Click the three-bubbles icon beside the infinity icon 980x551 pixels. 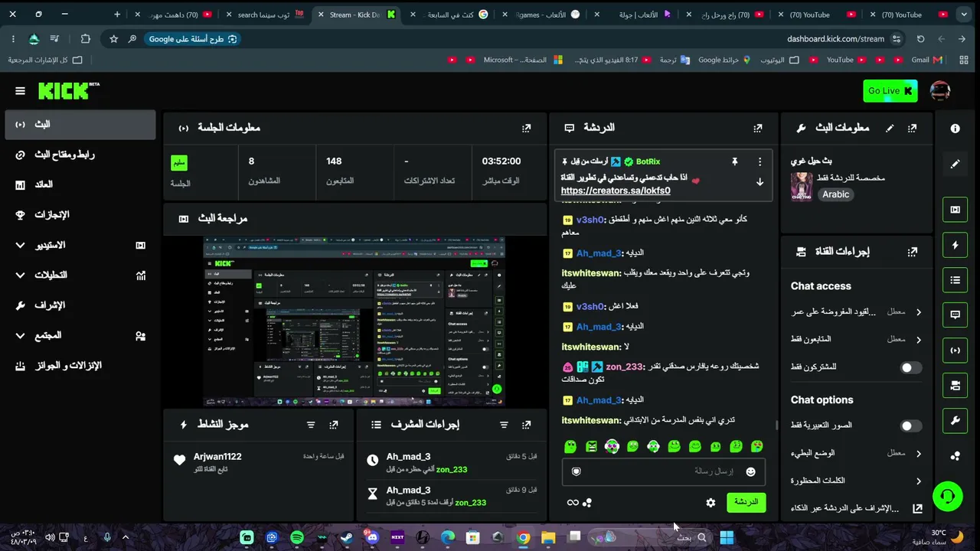(x=587, y=503)
